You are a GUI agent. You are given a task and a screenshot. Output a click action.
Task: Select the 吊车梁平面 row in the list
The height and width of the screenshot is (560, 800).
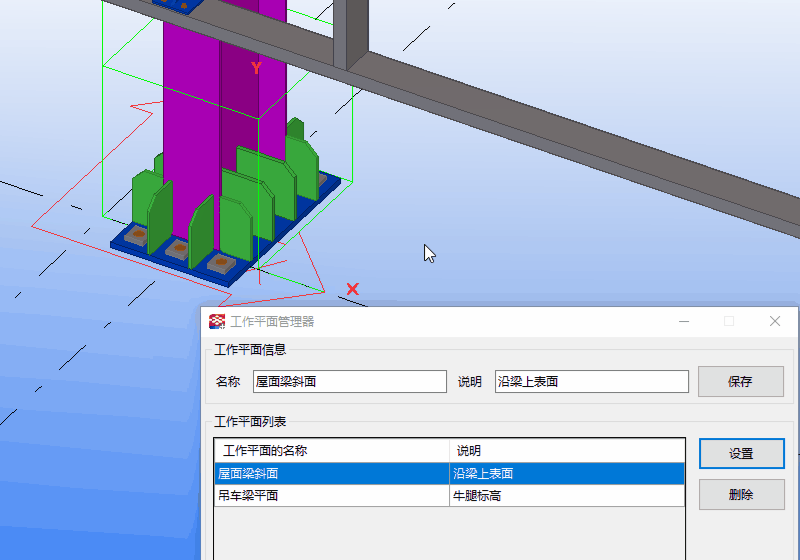(449, 495)
